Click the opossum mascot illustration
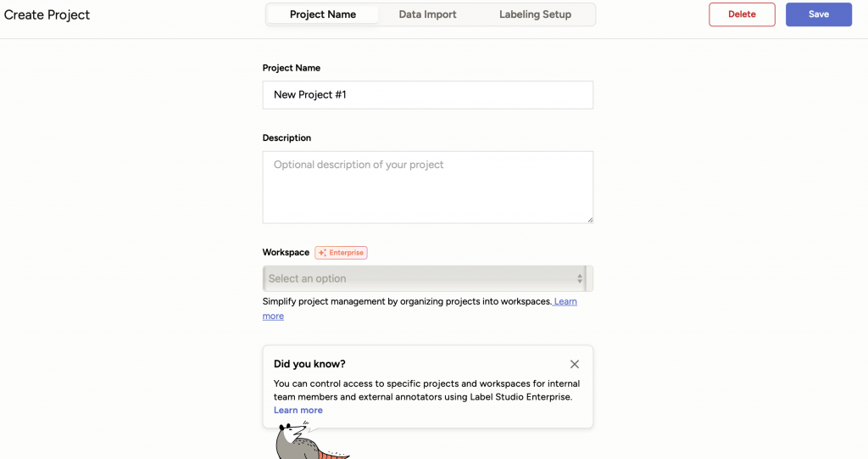868x459 pixels. pyautogui.click(x=310, y=440)
